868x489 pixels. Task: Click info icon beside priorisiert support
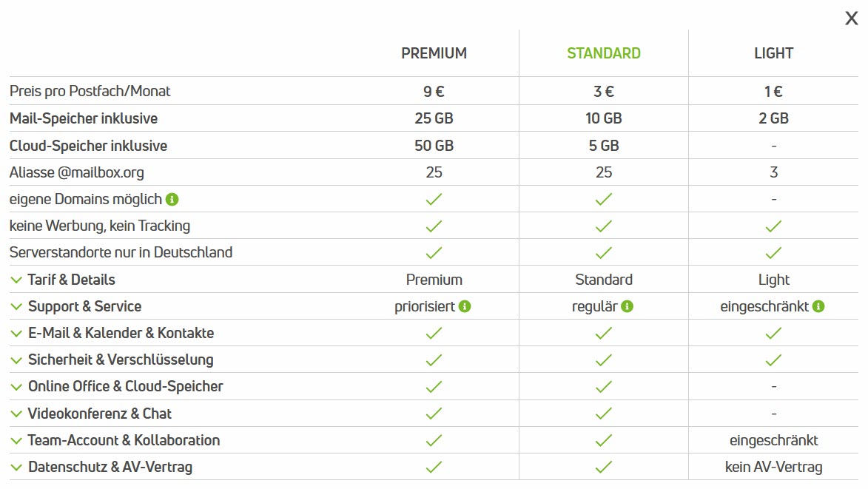pyautogui.click(x=465, y=306)
